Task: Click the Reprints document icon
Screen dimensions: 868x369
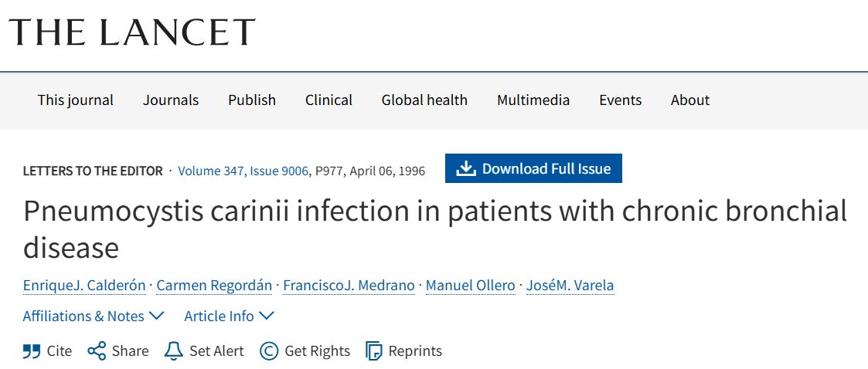Action: (x=374, y=351)
